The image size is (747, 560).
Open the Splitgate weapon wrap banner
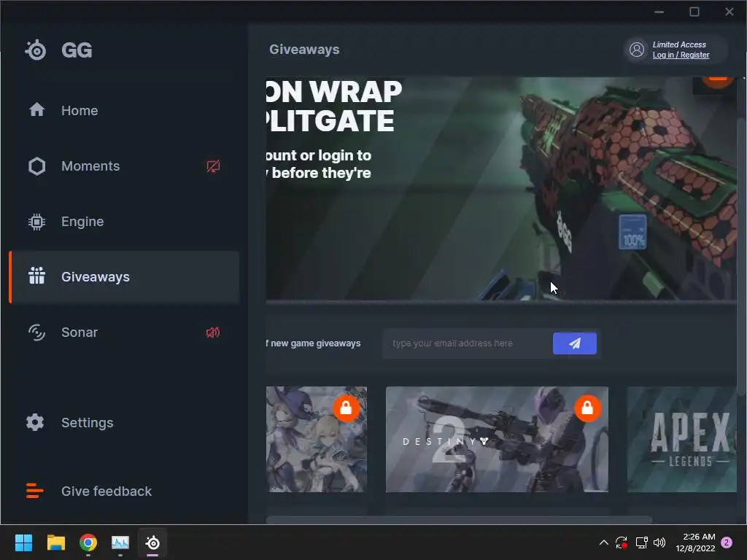click(x=501, y=189)
